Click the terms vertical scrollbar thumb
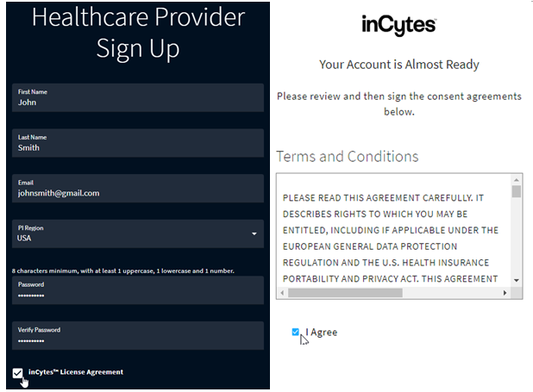Image resolution: width=533 pixels, height=392 pixels. (x=516, y=191)
